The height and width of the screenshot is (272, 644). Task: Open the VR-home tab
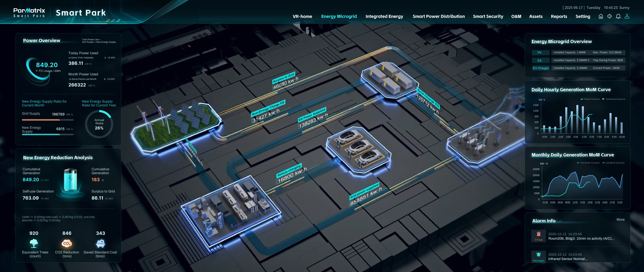click(x=302, y=16)
